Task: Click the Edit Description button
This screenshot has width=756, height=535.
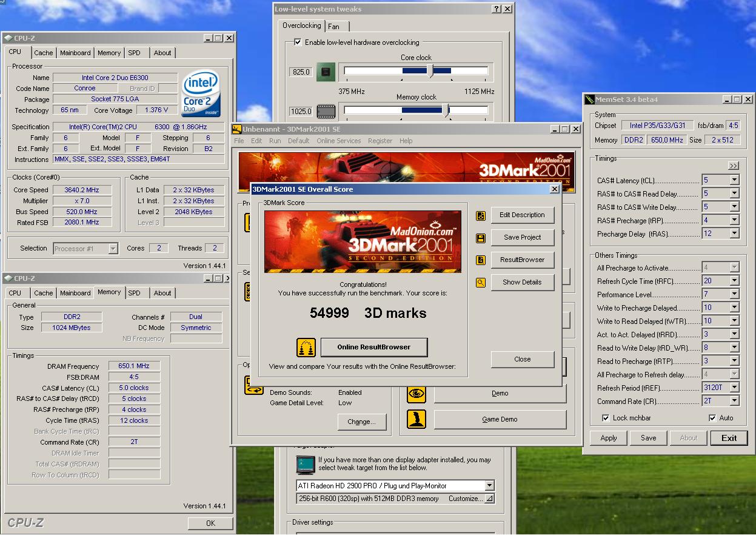Action: [x=522, y=215]
